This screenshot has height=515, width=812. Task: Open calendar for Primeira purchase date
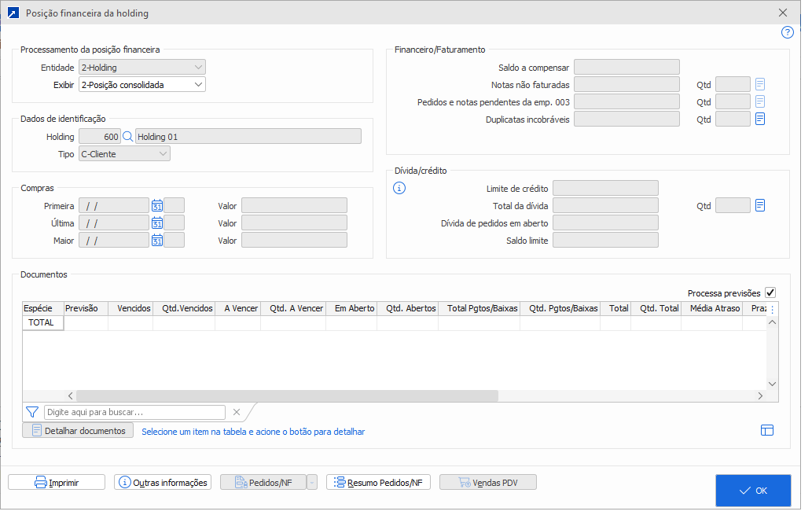(x=156, y=206)
